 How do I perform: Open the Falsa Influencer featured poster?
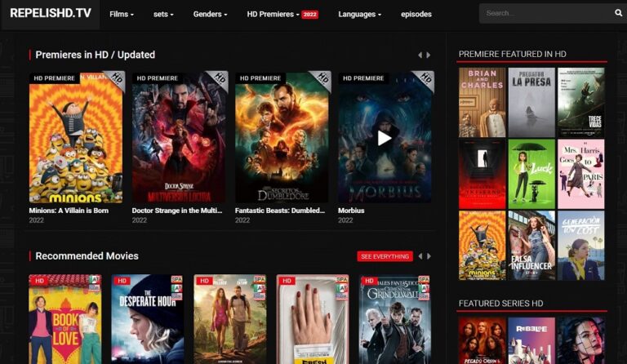coord(531,246)
